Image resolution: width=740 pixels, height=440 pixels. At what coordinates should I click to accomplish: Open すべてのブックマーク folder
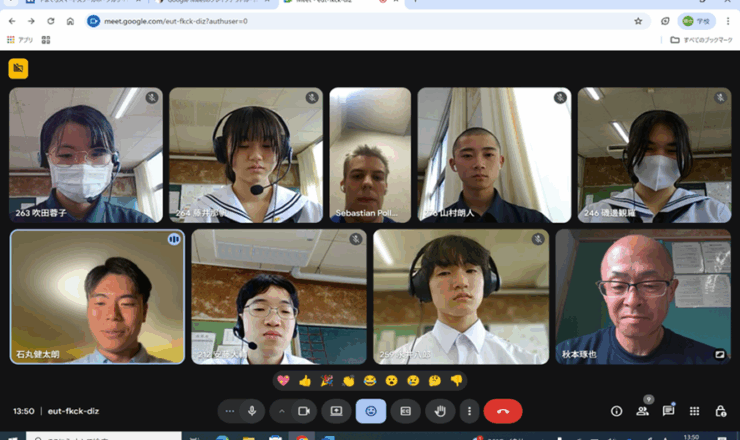[x=701, y=40]
